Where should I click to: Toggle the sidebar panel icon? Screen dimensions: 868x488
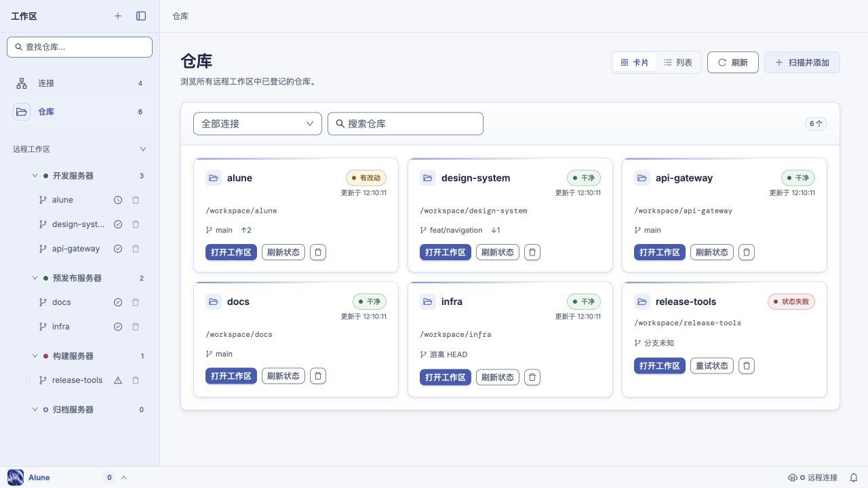(x=141, y=16)
